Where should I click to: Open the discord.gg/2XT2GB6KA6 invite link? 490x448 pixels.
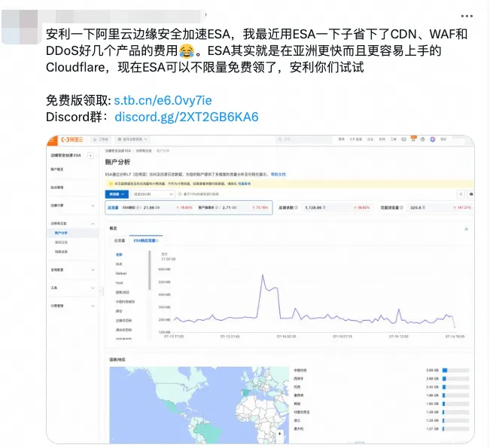[187, 117]
